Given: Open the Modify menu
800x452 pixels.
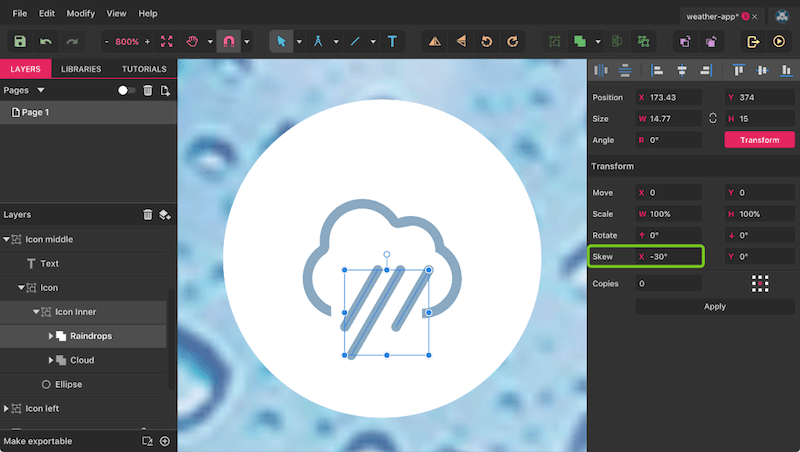Looking at the screenshot, I should tap(81, 14).
